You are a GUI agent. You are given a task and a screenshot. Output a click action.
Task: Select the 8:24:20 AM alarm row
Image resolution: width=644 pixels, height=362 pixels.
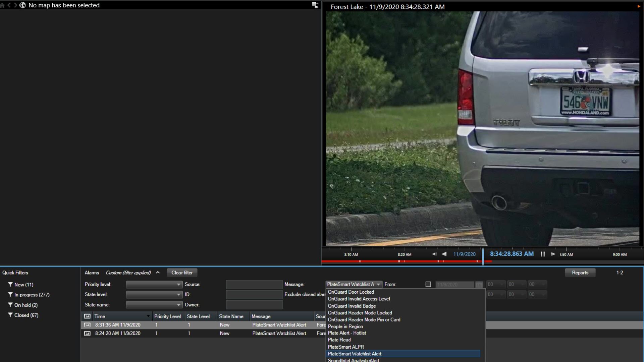[204, 333]
